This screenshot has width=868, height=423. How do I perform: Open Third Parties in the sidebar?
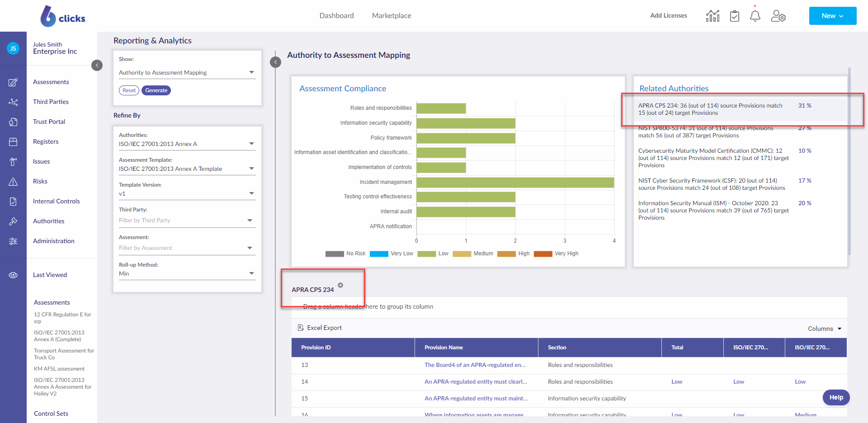tap(51, 102)
